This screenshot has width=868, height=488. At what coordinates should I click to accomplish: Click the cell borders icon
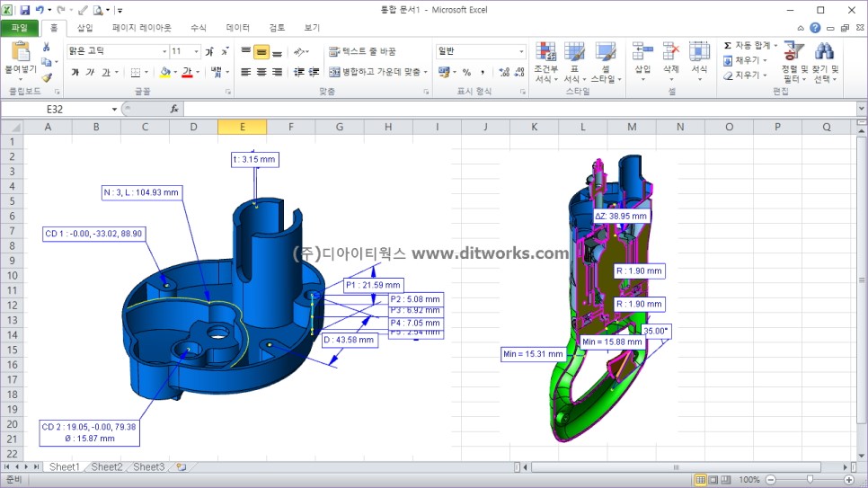click(x=136, y=72)
